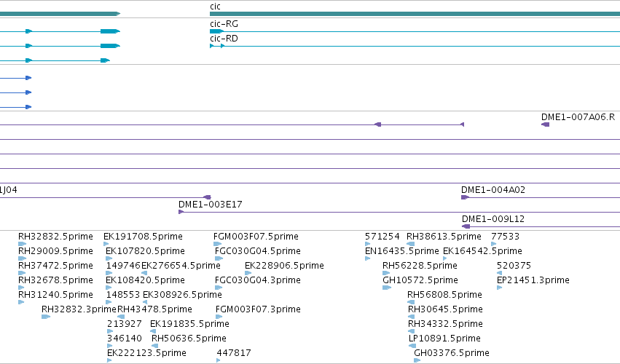This screenshot has width=620, height=364.
Task: Select the RH29009.5prime EST label
Action: click(55, 251)
